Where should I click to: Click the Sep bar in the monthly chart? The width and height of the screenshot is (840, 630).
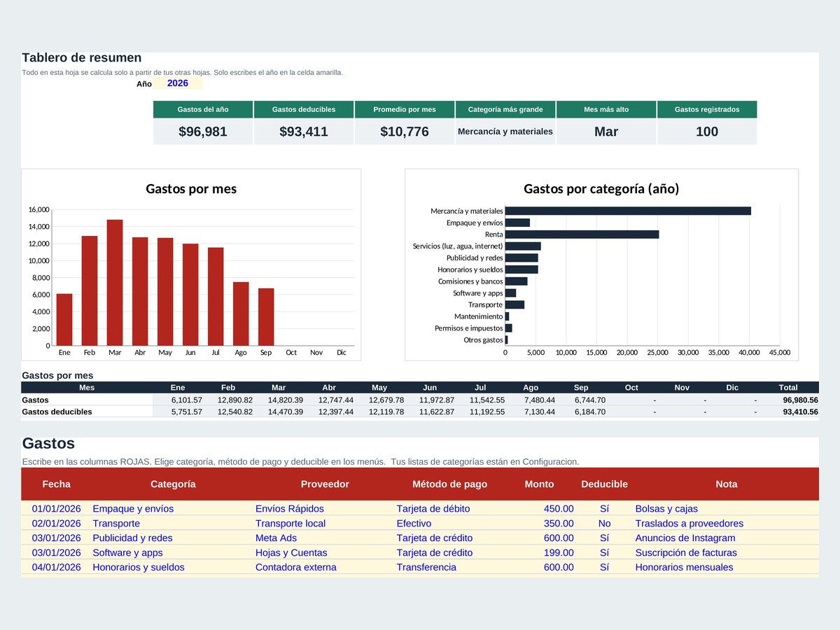[266, 317]
